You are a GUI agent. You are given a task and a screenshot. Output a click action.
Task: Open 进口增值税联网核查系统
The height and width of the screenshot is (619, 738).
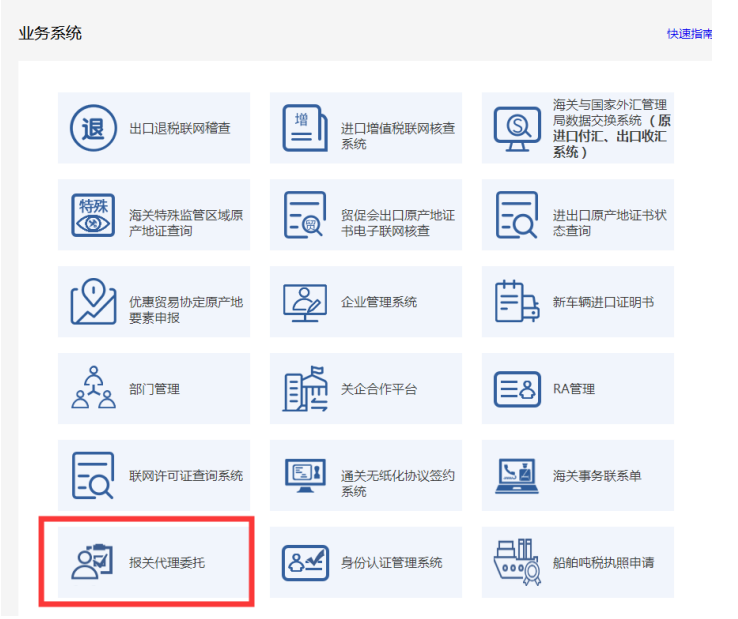coord(366,128)
